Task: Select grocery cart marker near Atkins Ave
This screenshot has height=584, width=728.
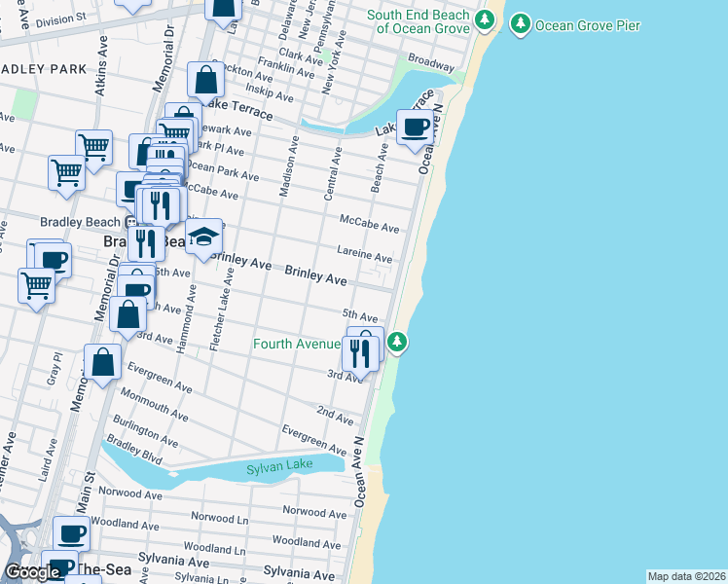Action: 93,149
